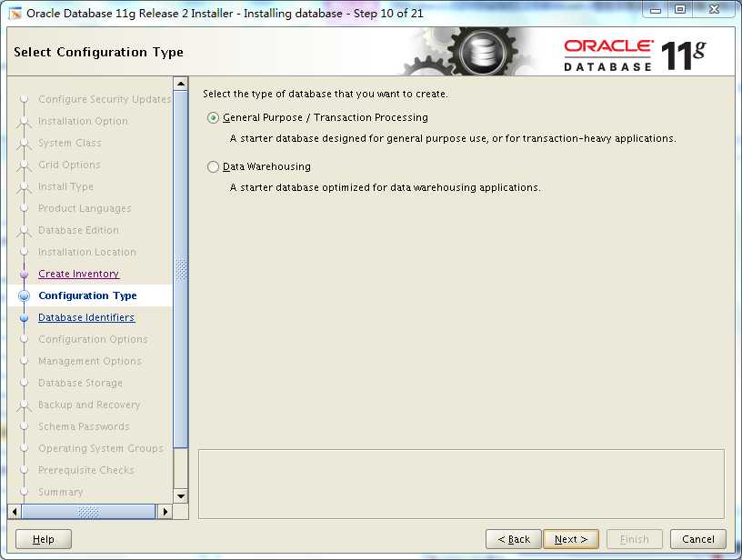This screenshot has height=560, width=742.
Task: Click the installer application icon in title bar
Action: pyautogui.click(x=15, y=14)
